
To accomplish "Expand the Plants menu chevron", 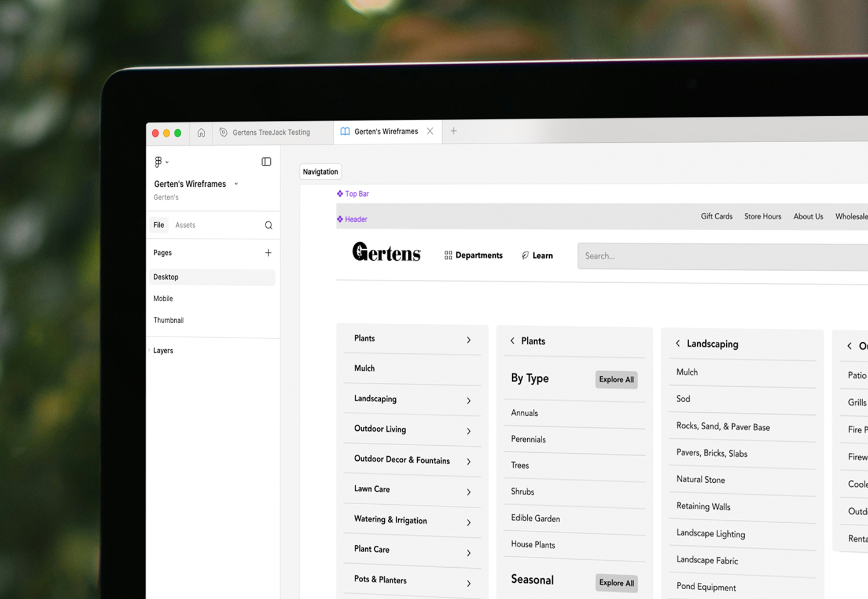I will pos(469,340).
